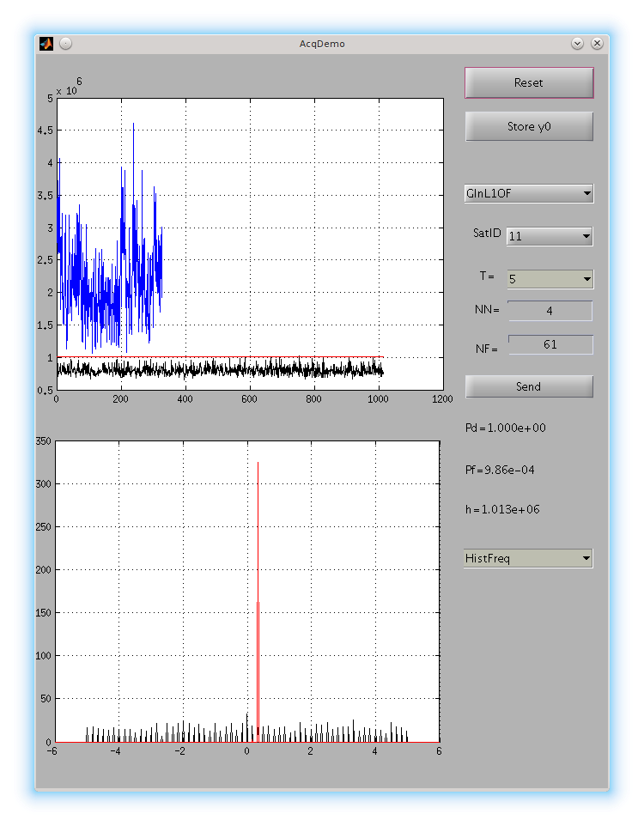Open the HistFreq plot mode dropdown
Image resolution: width=644 pixels, height=826 pixels.
[529, 559]
